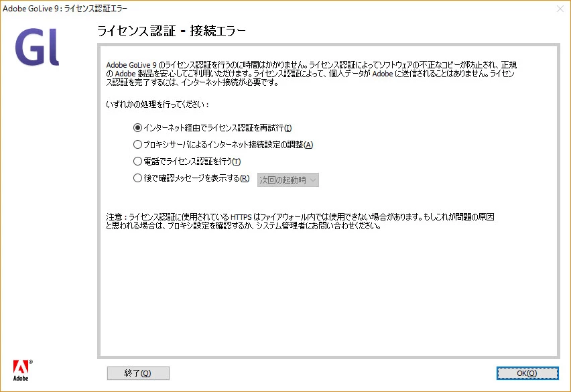This screenshot has height=392, width=571.
Task: Click the window title Adobe GoLive 9 text
Action: click(x=65, y=8)
